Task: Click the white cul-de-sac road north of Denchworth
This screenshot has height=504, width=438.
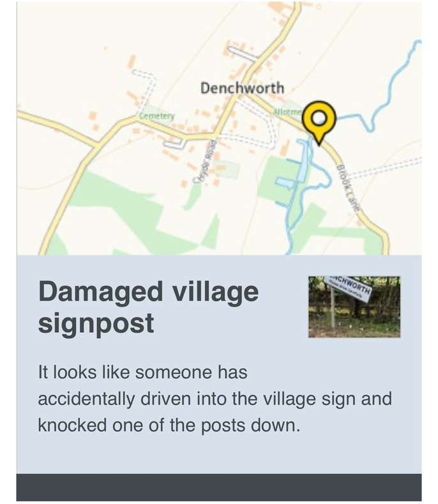Action: point(243,53)
